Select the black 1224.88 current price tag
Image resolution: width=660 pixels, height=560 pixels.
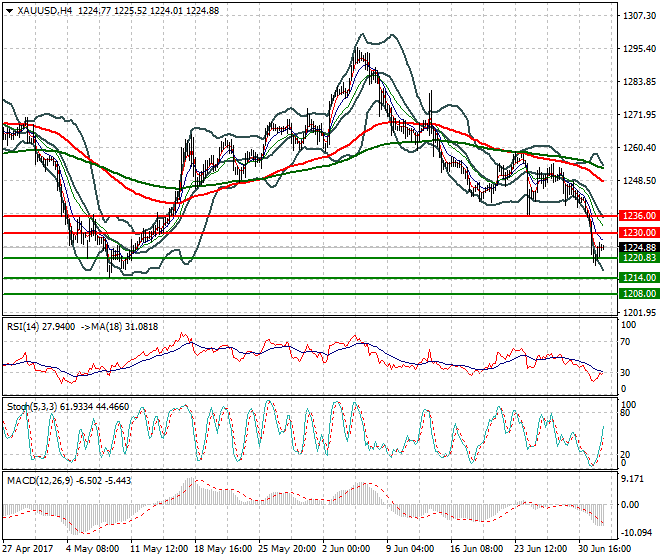pyautogui.click(x=638, y=247)
